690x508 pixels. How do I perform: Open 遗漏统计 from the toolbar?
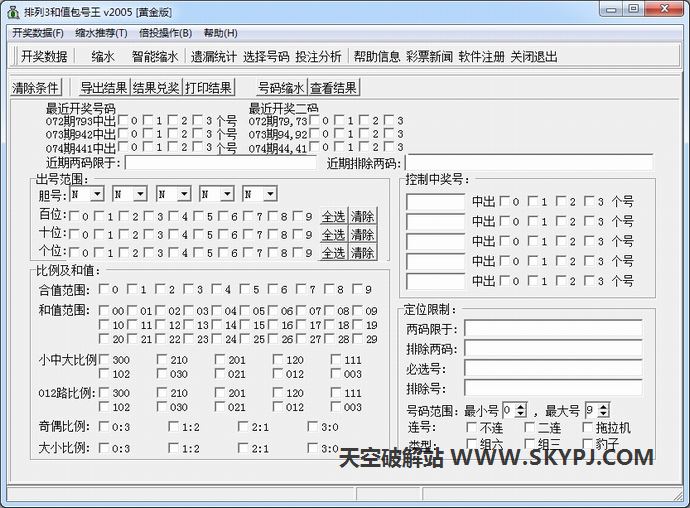pos(214,57)
